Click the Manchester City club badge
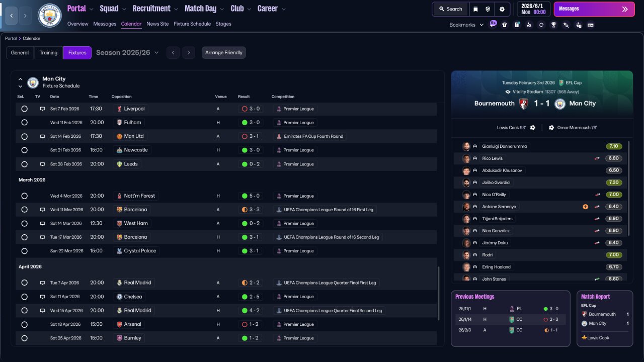 (x=50, y=16)
